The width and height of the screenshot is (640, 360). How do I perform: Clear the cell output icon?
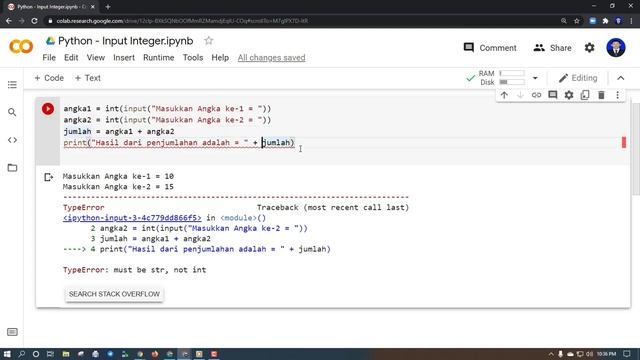click(48, 177)
